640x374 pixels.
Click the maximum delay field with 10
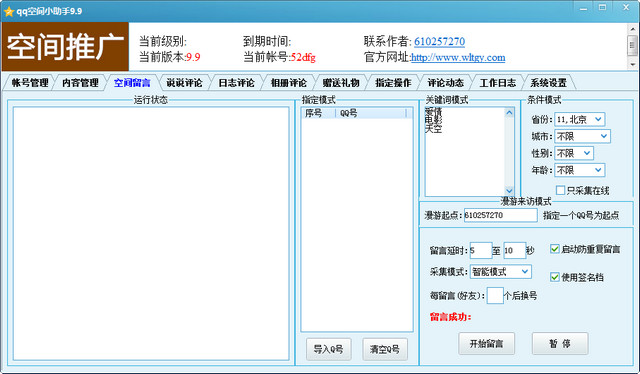(514, 250)
